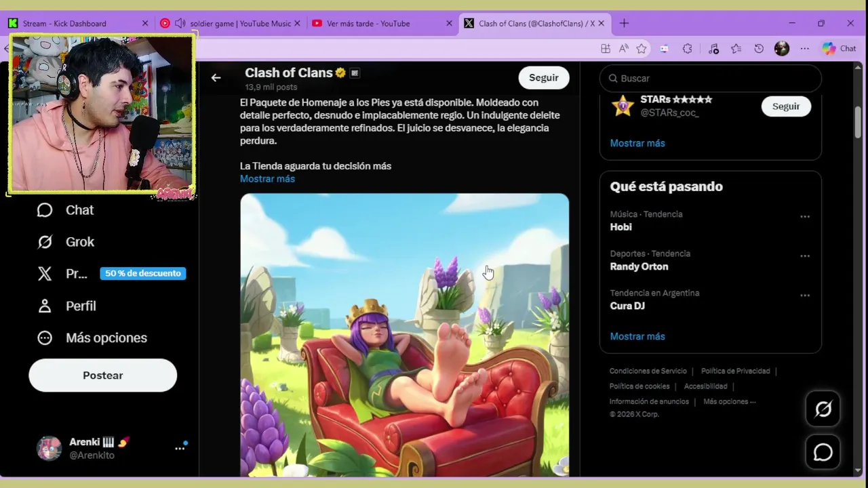Focus the Buscar search field
This screenshot has height=488, width=868.
tap(711, 79)
